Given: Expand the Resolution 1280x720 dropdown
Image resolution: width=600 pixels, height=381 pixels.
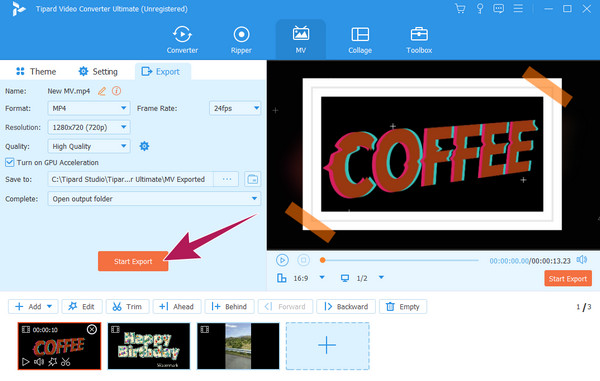Looking at the screenshot, I should point(89,127).
